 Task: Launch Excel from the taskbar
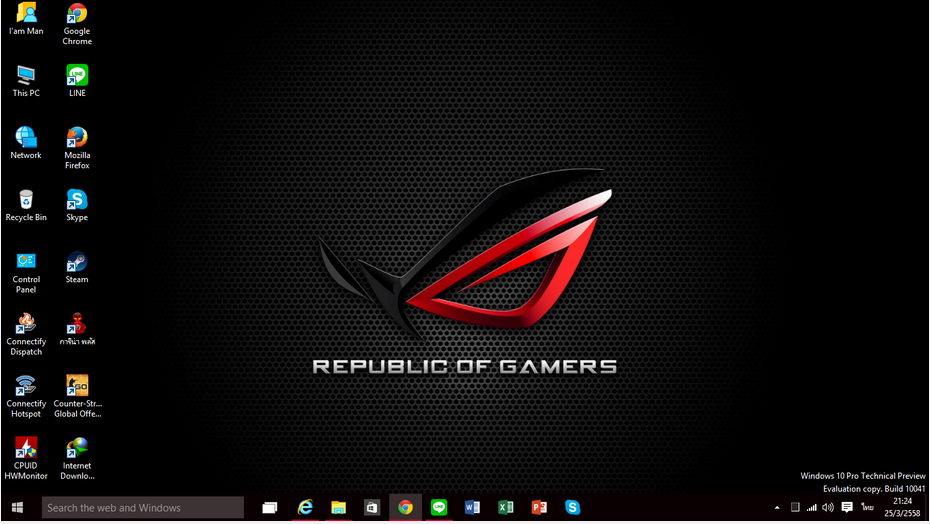click(x=505, y=507)
